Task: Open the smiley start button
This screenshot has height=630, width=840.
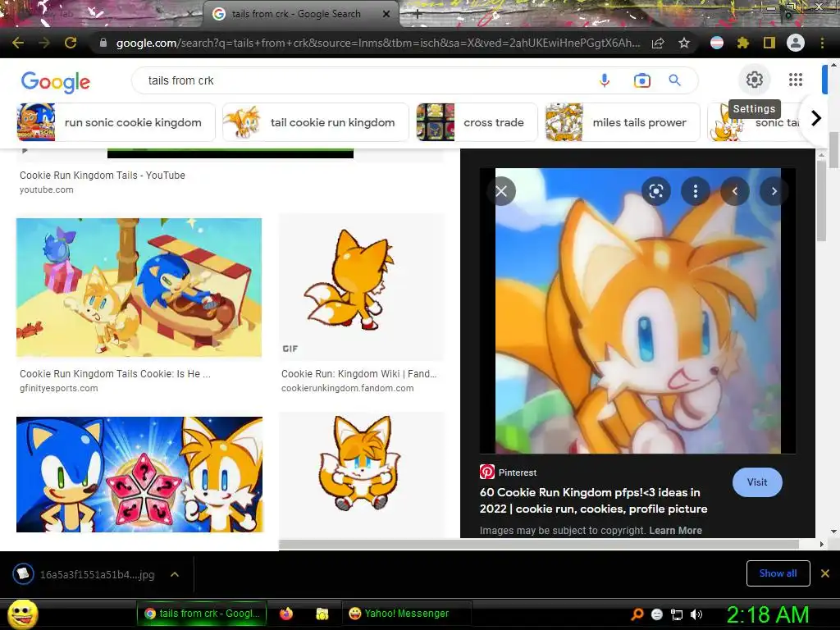Action: (23, 614)
